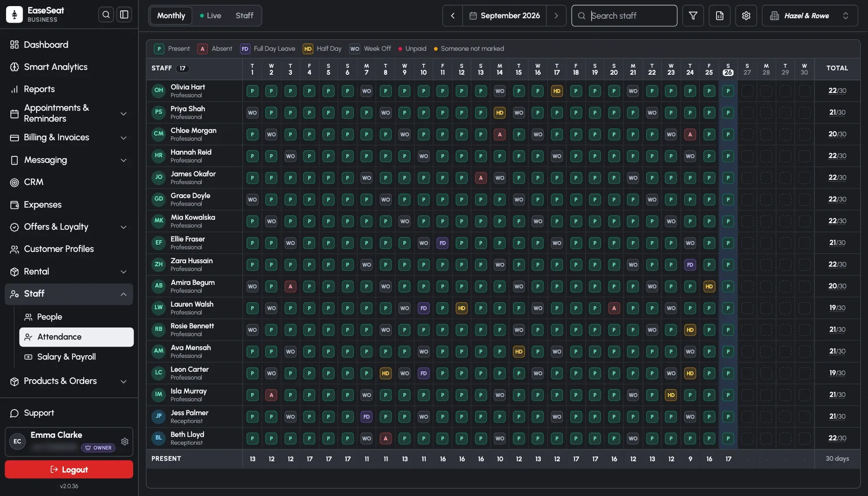This screenshot has width=868, height=496.
Task: Open Support chat in sidebar
Action: [x=69, y=413]
